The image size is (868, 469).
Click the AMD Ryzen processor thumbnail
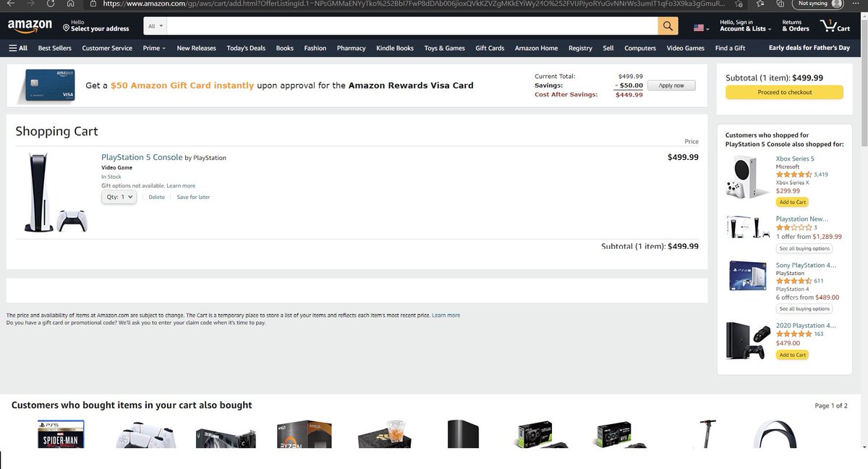tap(304, 434)
